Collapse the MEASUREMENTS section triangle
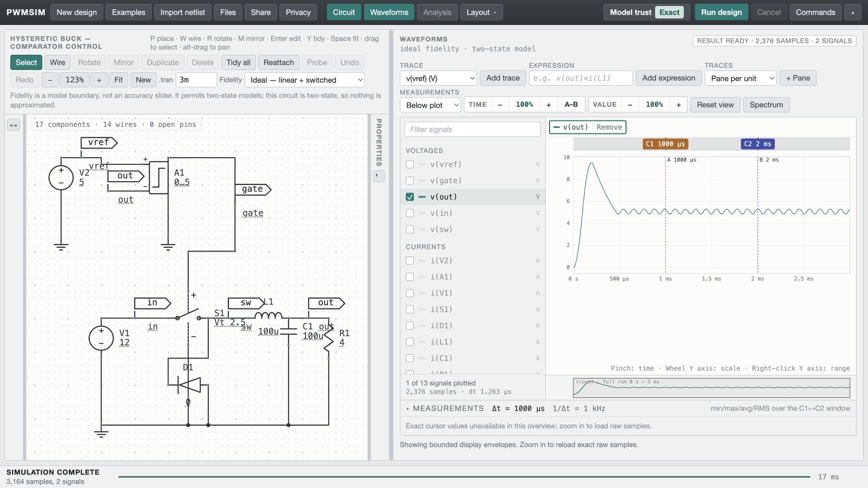This screenshot has width=868, height=488. (407, 409)
